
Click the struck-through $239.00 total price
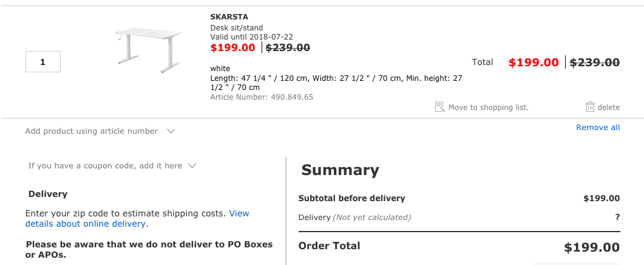click(x=595, y=62)
